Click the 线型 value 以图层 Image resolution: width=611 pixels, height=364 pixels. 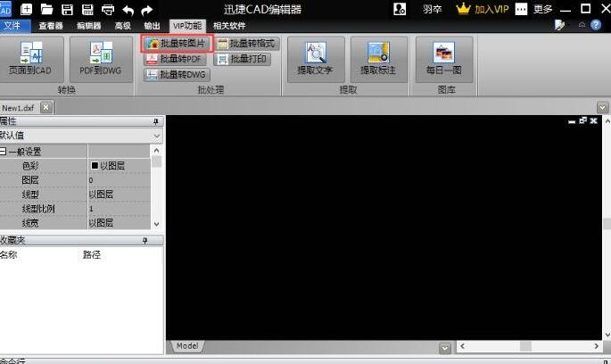pyautogui.click(x=119, y=194)
